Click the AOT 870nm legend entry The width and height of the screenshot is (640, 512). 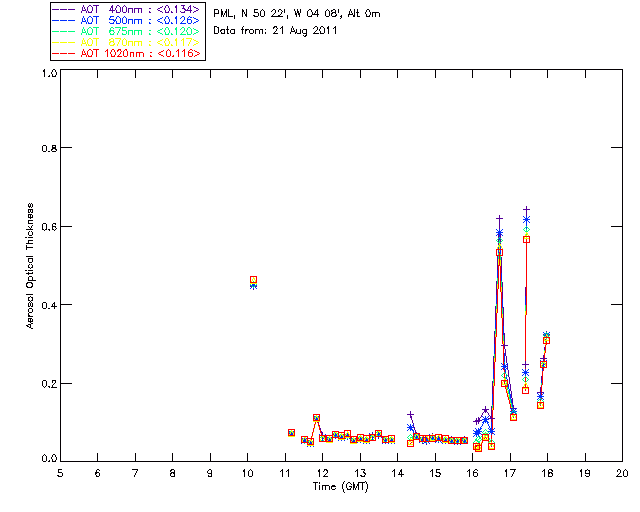coord(127,42)
